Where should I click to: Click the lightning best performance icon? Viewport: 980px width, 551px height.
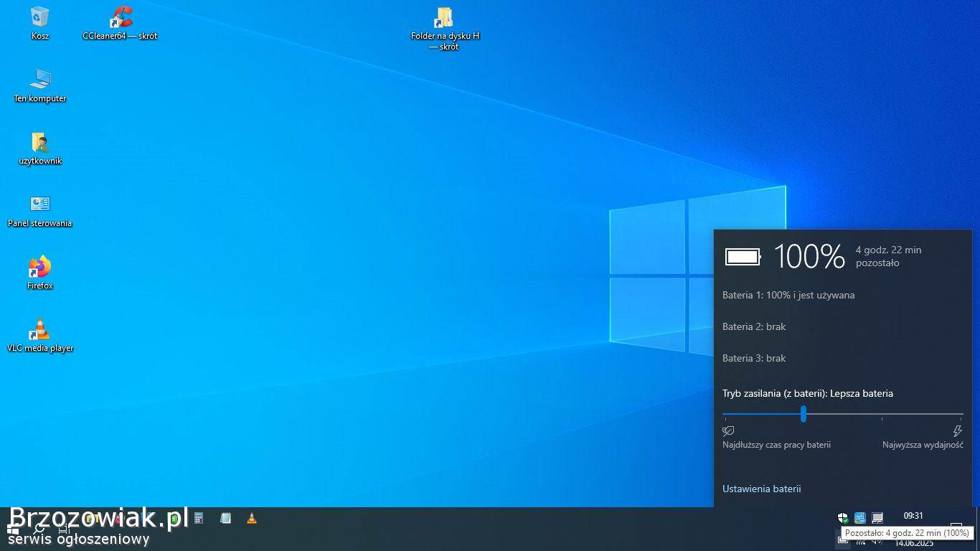pos(957,431)
